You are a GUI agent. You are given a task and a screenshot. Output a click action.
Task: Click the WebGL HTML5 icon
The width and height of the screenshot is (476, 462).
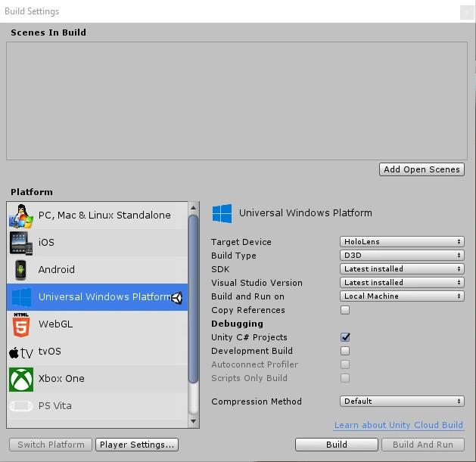click(21, 324)
